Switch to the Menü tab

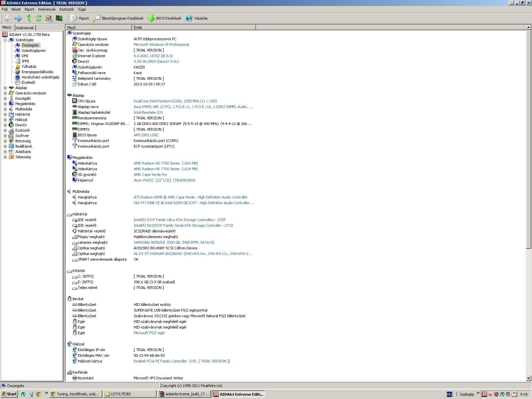[x=7, y=28]
